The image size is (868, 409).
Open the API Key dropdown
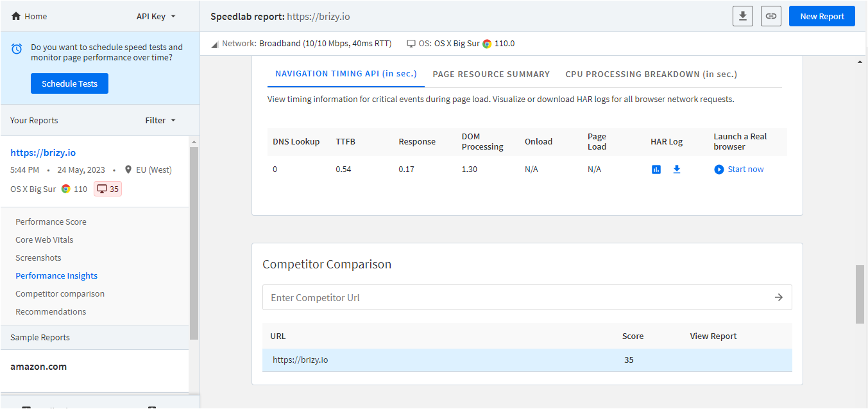[x=156, y=16]
